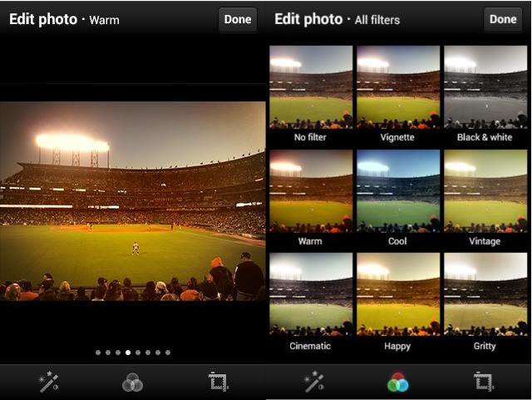This screenshot has height=400, width=532.
Task: Choose the Vintage filter thumbnail
Action: click(x=485, y=191)
